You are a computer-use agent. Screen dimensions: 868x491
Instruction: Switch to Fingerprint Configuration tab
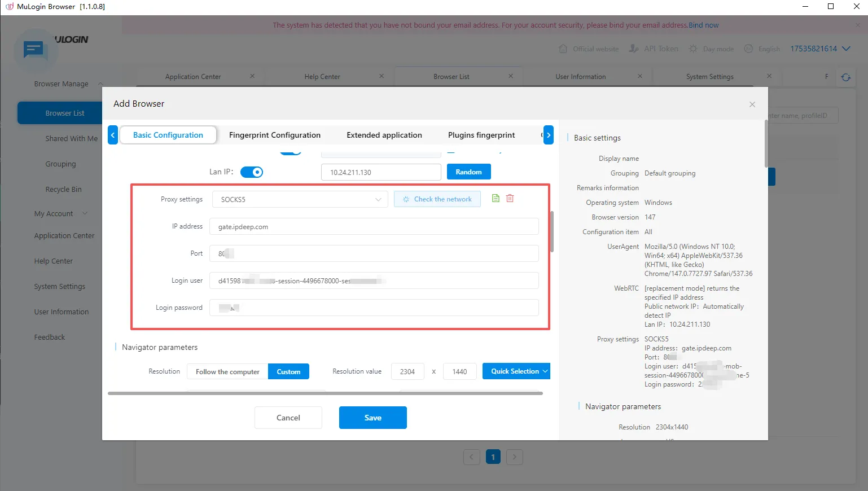click(275, 135)
